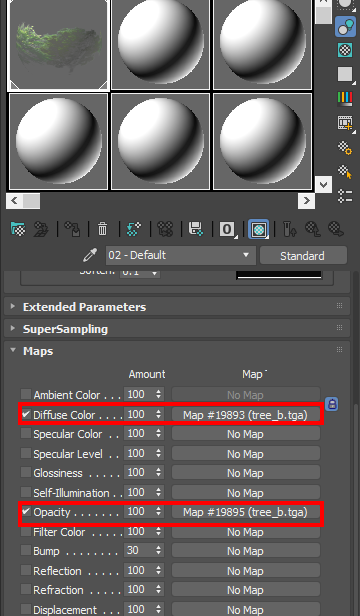This screenshot has width=360, height=616.
Task: Enable the Refraction map checkbox
Action: 26,589
